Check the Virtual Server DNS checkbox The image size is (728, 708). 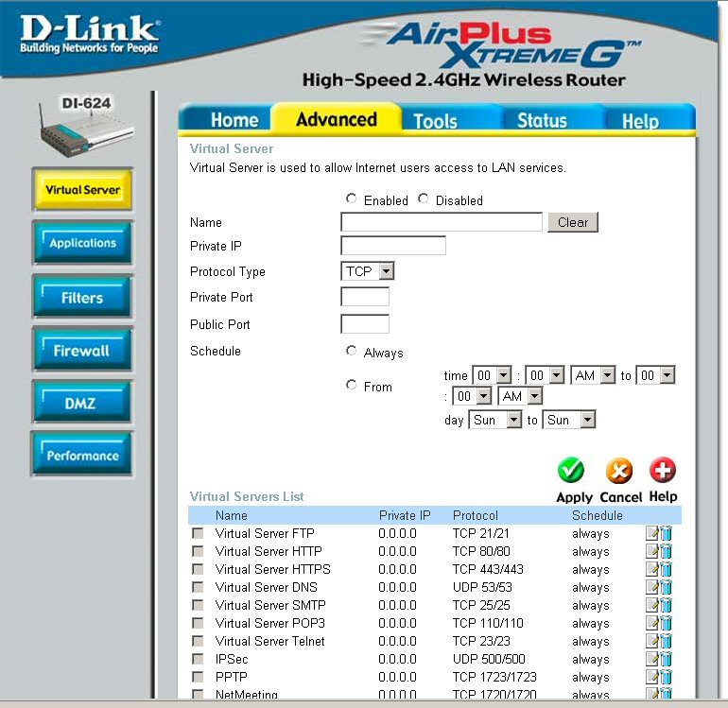tap(198, 587)
